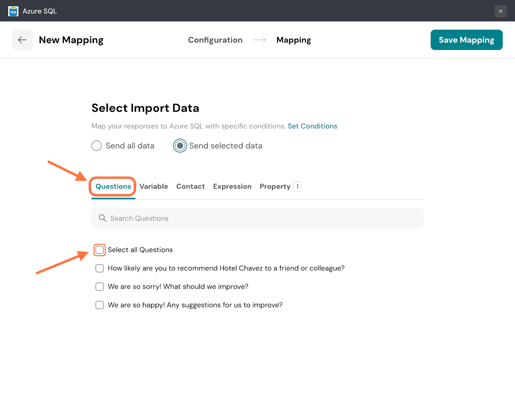Click the Azure SQL logo icon

(13, 11)
